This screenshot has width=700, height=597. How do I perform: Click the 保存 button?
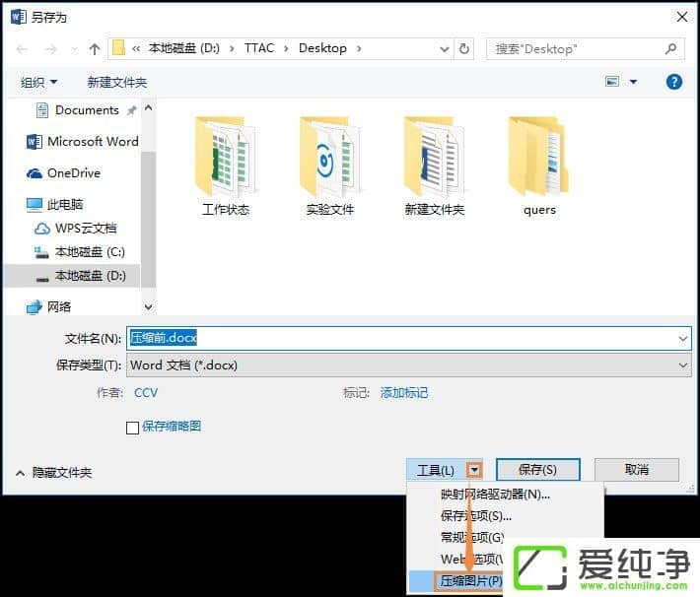click(x=537, y=470)
